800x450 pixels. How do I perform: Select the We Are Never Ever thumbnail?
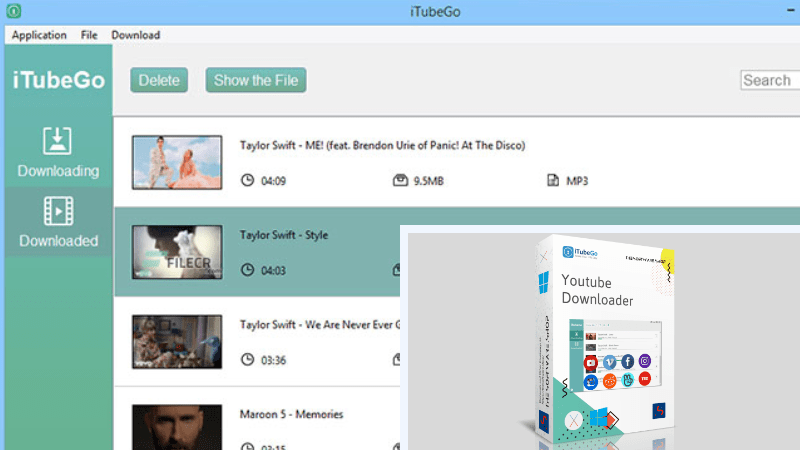tap(177, 342)
